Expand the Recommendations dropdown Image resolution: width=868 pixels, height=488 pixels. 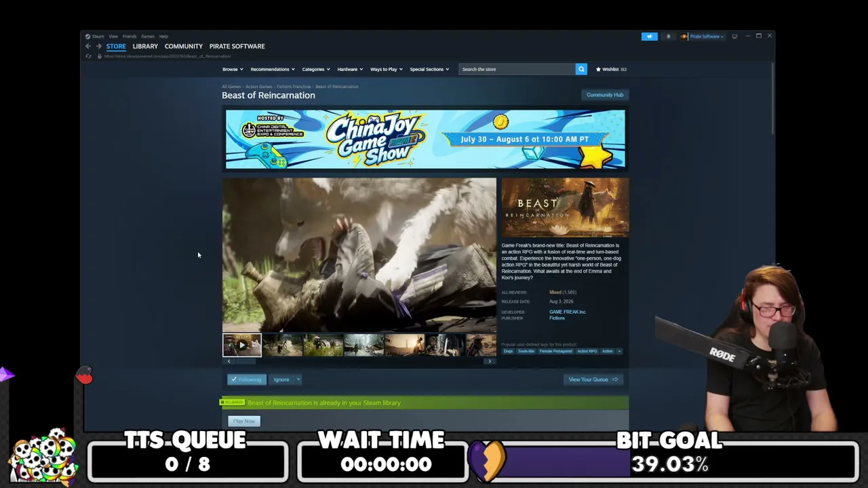(x=273, y=69)
